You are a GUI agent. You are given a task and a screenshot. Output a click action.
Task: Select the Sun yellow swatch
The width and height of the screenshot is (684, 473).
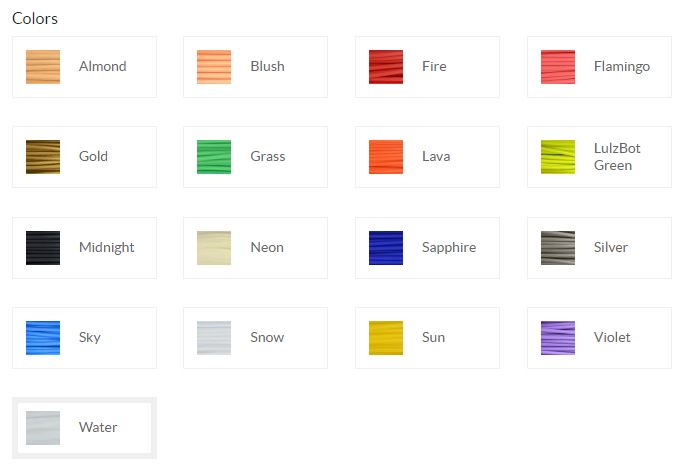coord(386,338)
